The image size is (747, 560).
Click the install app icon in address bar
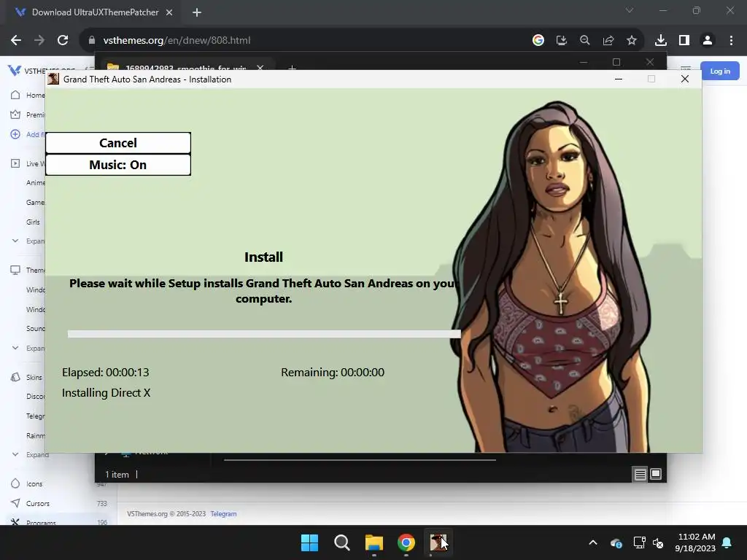[562, 41]
